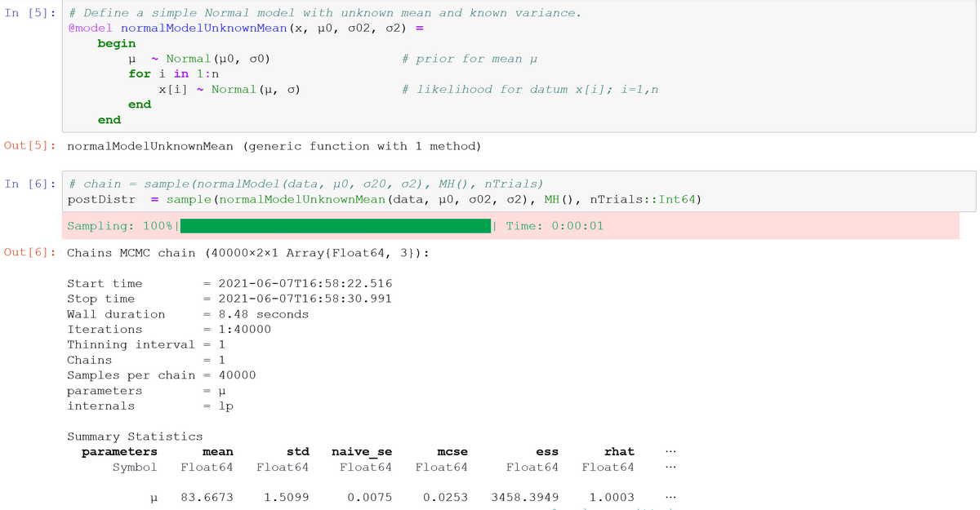Click the 'Summary Statistics' heading
Screen dimensions: 980x510
click(135, 437)
